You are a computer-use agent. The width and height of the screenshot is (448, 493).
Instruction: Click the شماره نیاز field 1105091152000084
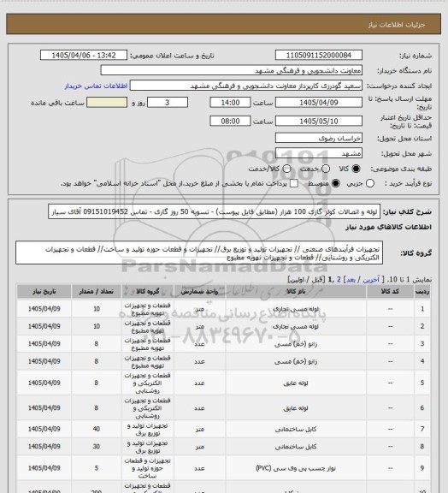(319, 55)
